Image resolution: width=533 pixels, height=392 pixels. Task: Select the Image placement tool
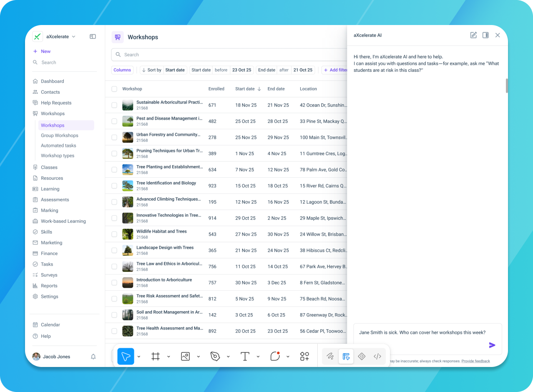coord(186,356)
